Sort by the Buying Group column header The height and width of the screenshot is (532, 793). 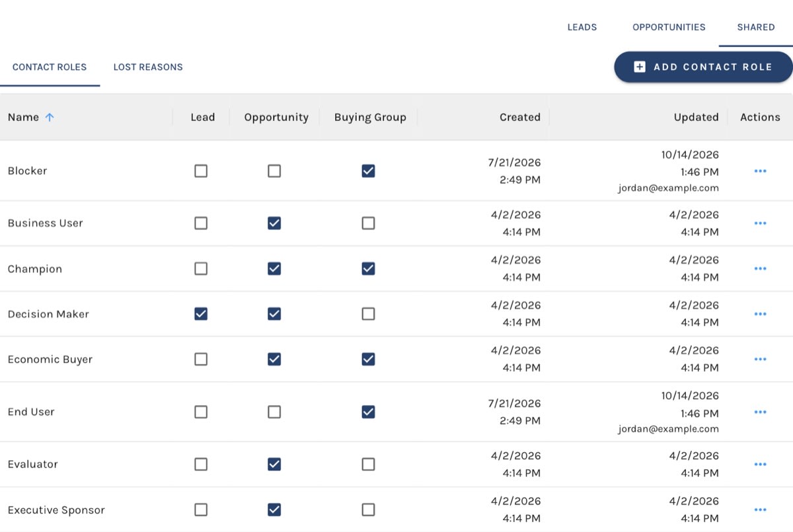pyautogui.click(x=370, y=117)
